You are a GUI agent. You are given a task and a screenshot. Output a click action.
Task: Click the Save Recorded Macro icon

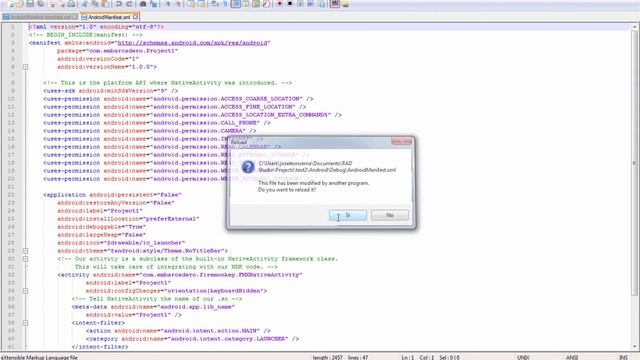(x=322, y=4)
